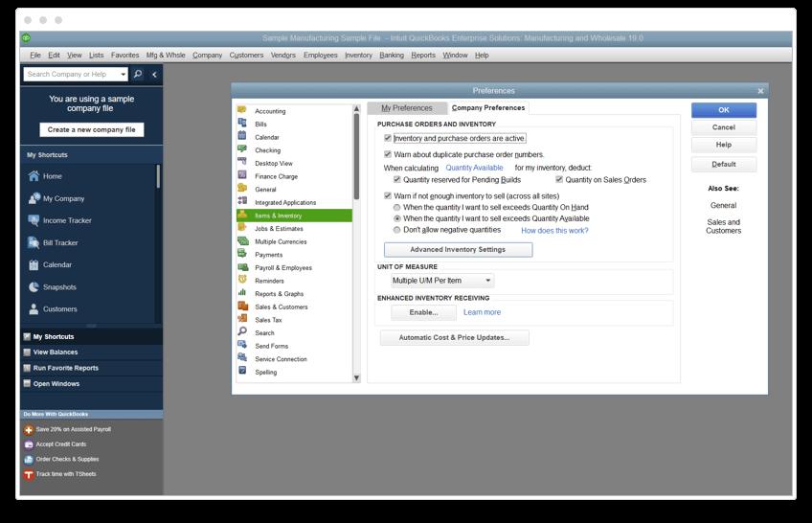Toggle Quantity reserved for Pending Builds checkbox
Image resolution: width=812 pixels, height=523 pixels.
coord(396,180)
